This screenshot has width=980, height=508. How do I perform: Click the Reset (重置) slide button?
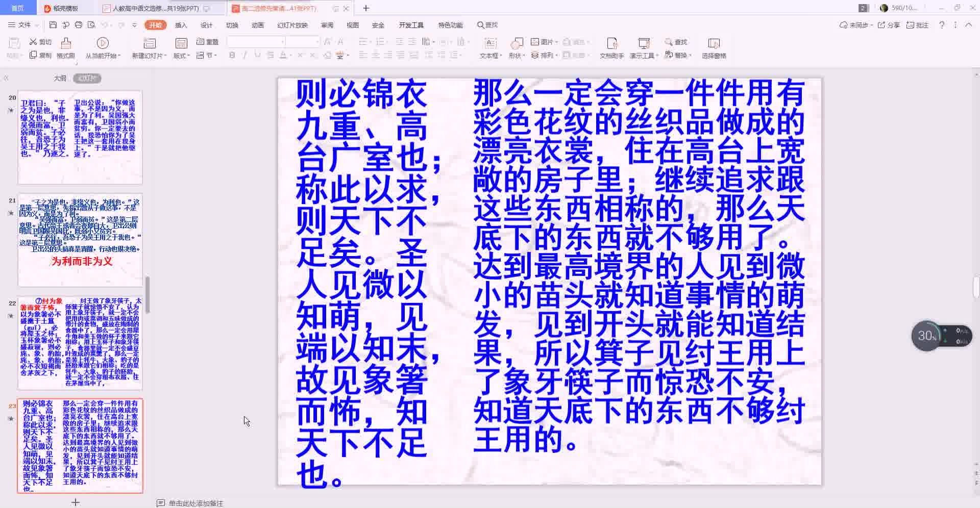tap(207, 42)
